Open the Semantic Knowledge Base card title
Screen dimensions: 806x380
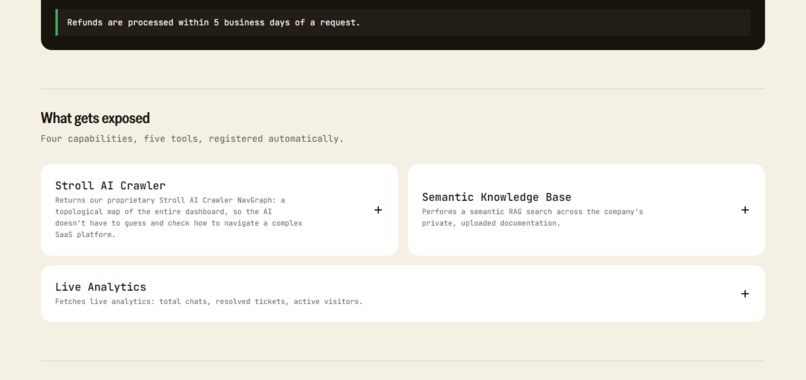click(x=497, y=197)
